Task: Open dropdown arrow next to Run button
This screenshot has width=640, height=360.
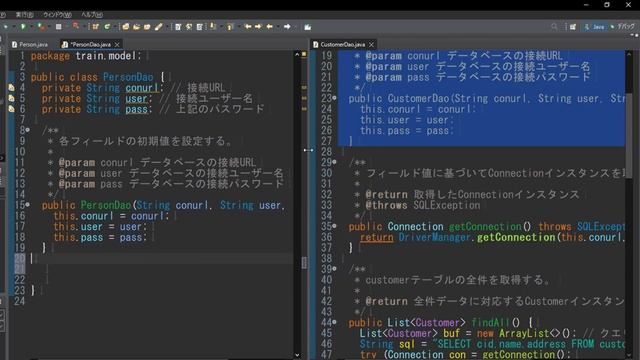Action: tap(30, 27)
